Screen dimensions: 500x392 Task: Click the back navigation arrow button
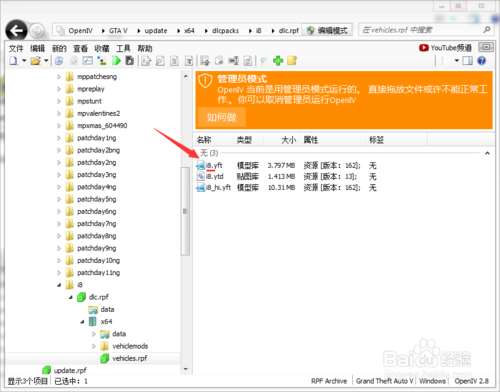(16, 31)
